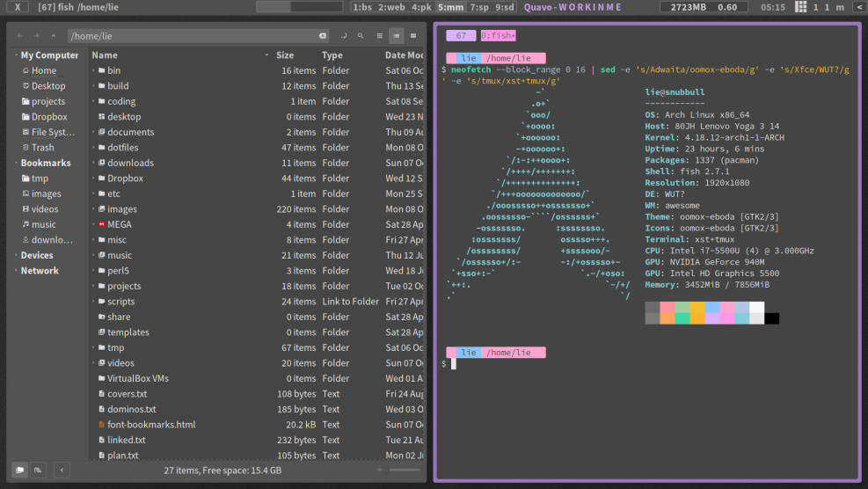Switch to icon grid view

pos(380,37)
